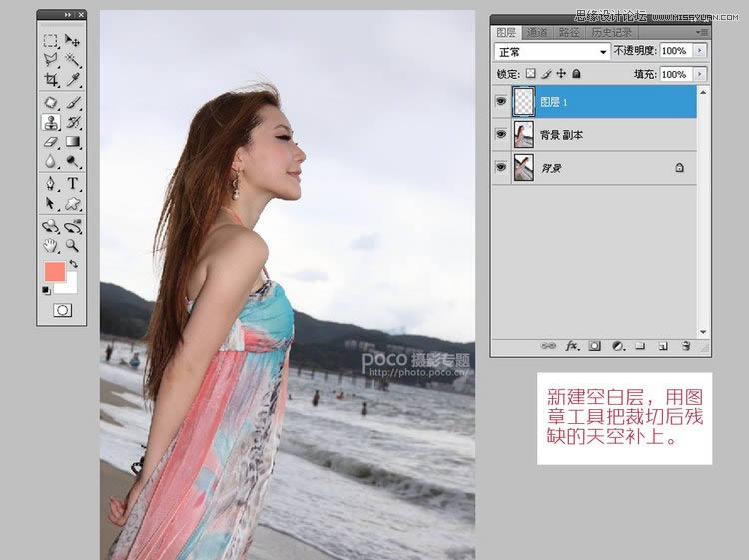Open the fill (填充) slider arrow
The image size is (749, 560).
pyautogui.click(x=699, y=74)
